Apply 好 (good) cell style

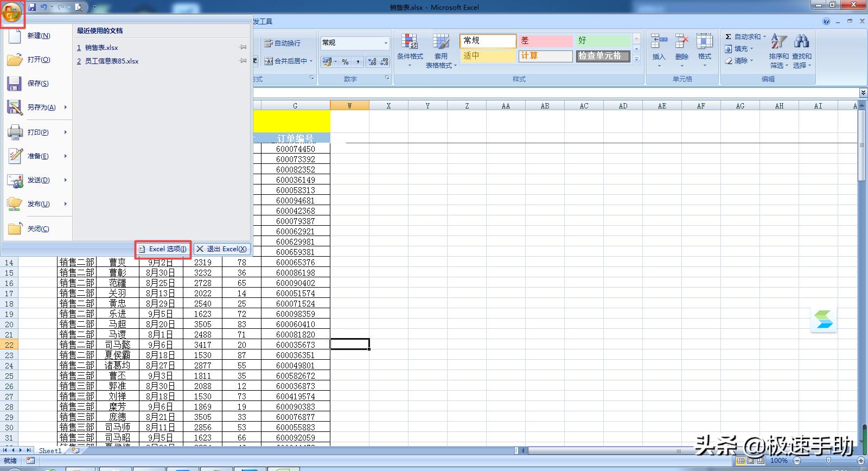pos(603,41)
